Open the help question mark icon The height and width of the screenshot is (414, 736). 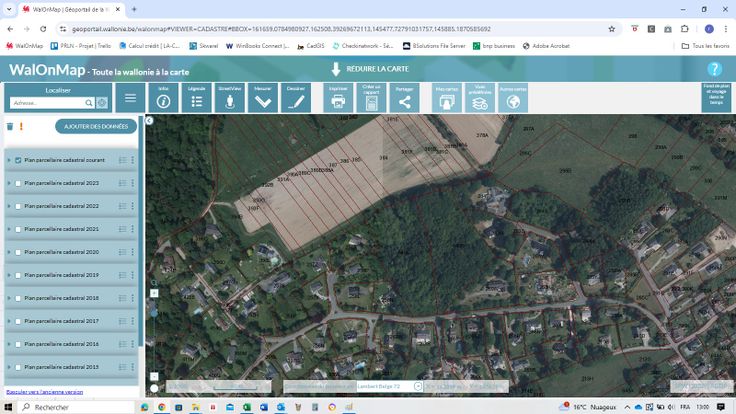[x=714, y=69]
